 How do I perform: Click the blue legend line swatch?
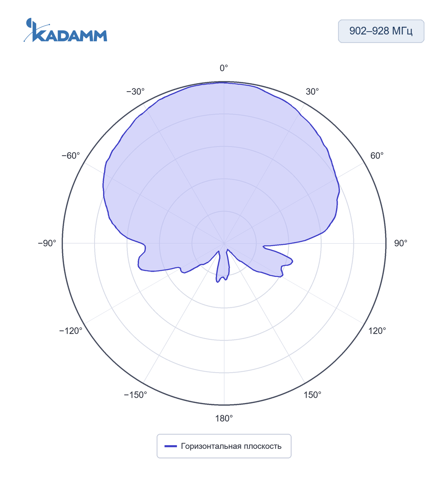click(x=170, y=446)
